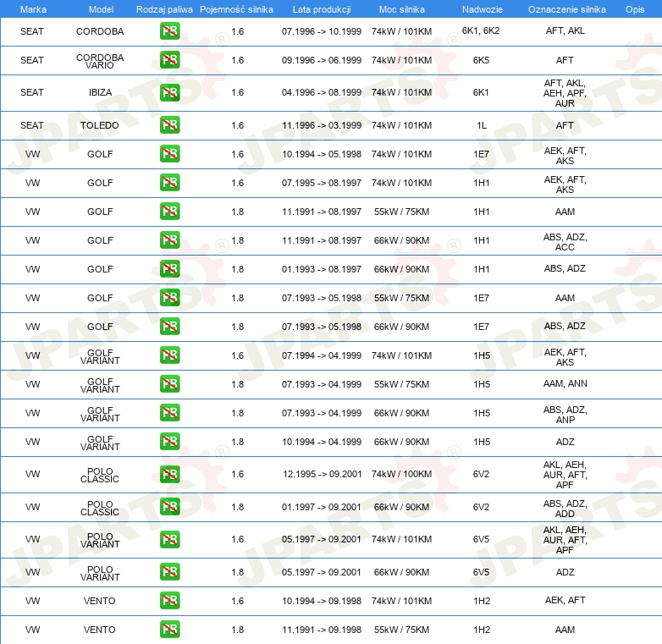
Task: Click date range 01.1997 -> 09.2001
Action: [322, 507]
